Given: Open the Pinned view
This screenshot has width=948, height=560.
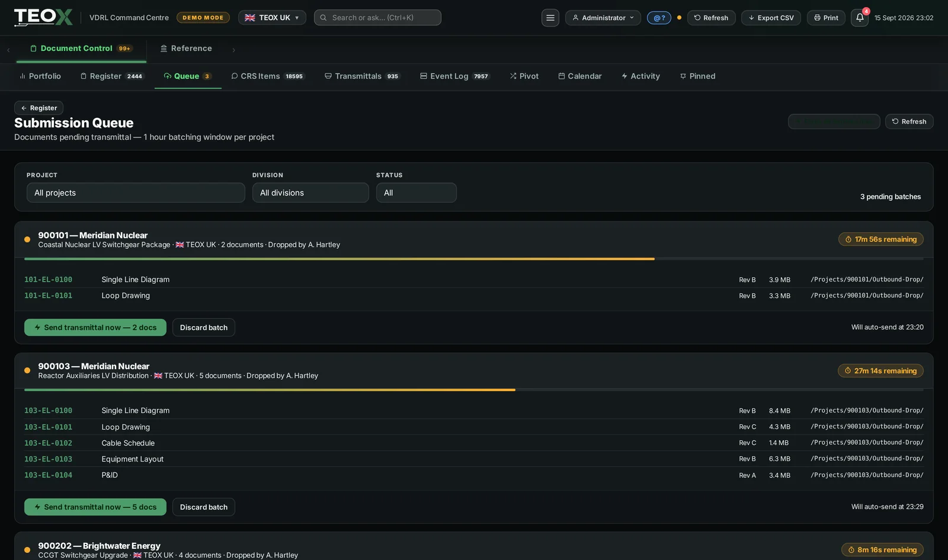Looking at the screenshot, I should [697, 76].
